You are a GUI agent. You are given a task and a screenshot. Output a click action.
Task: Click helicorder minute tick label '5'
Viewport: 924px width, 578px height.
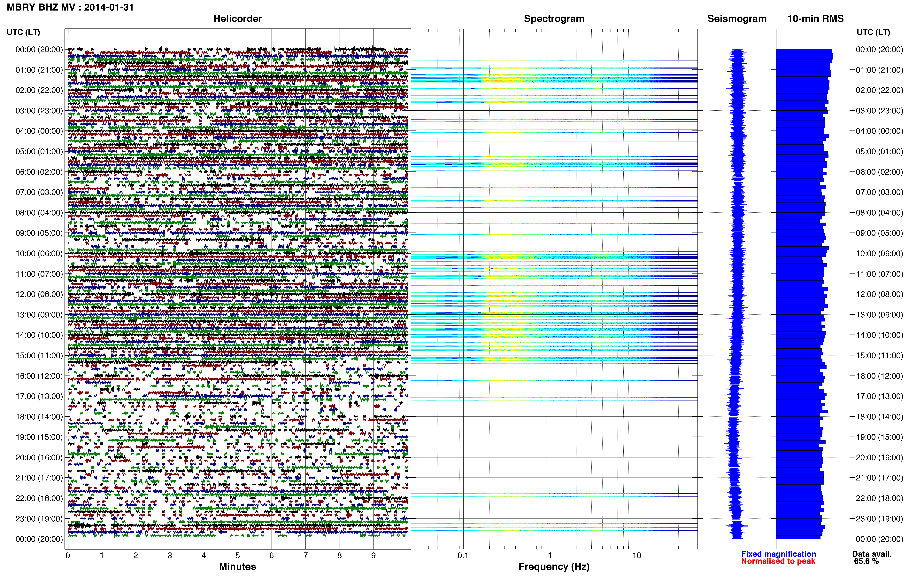[x=238, y=555]
